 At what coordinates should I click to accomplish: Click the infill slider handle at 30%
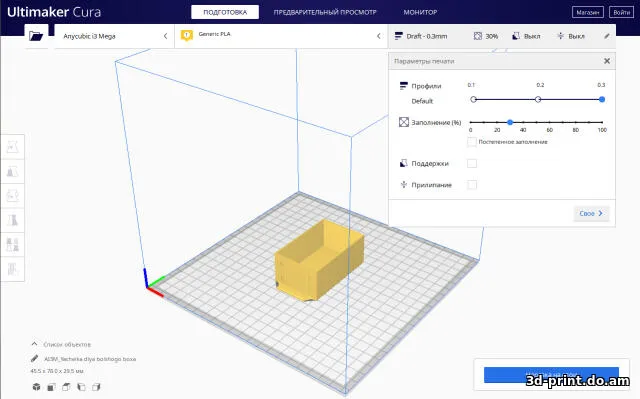[x=510, y=122]
